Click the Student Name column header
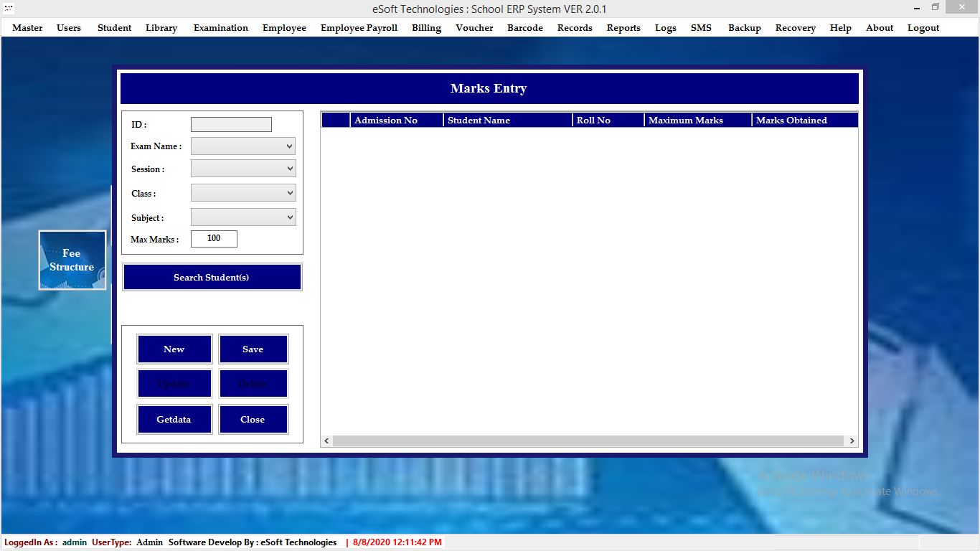Screen dimensions: 980x551 [x=508, y=121]
